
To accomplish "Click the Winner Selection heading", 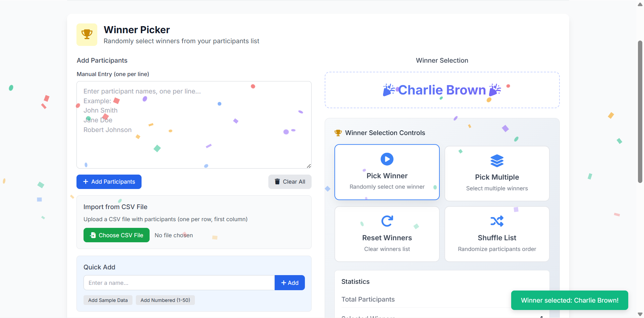I will tap(442, 60).
